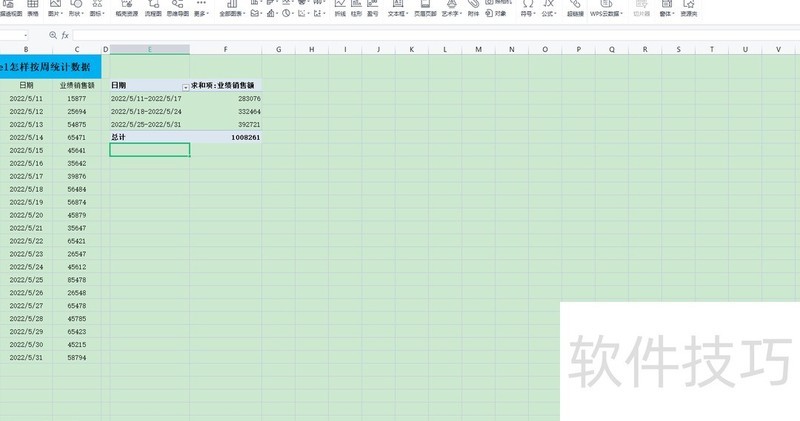The width and height of the screenshot is (800, 421).
Task: Open the 全部图表 (All Charts) gallery
Action: (232, 8)
